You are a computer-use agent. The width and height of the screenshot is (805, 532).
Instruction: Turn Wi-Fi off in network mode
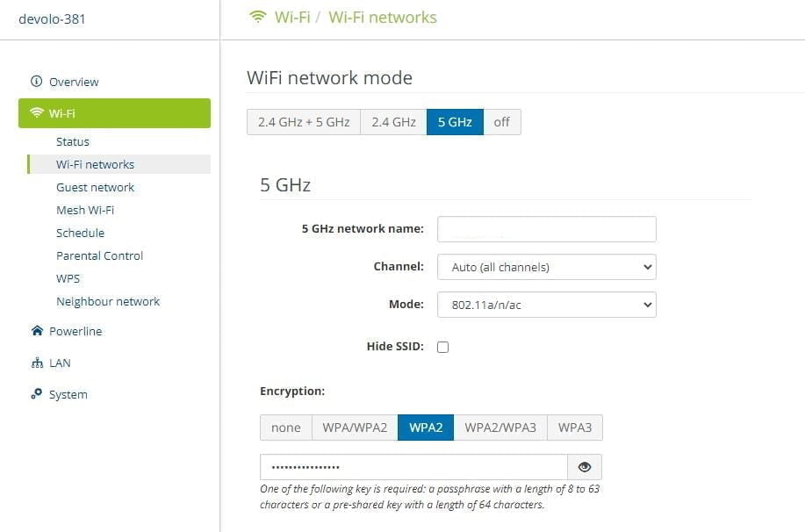[501, 122]
